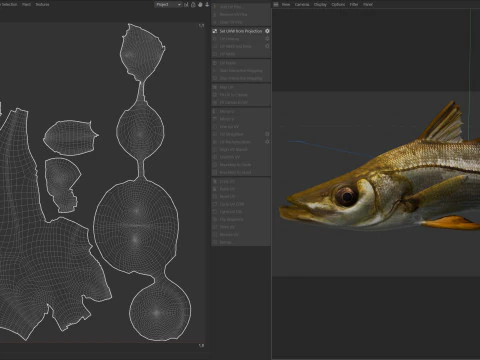Run the UV Weld command
Image resolution: width=480 pixels, height=360 pixels.
coord(241,54)
